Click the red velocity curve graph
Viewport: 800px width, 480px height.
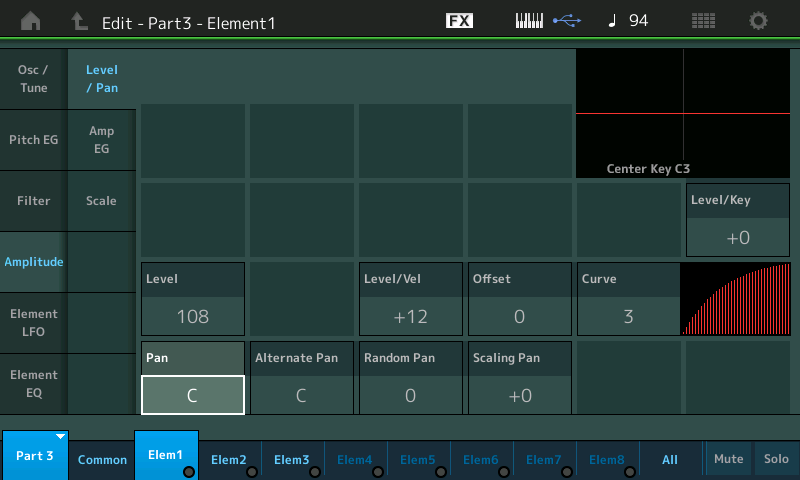(735, 299)
